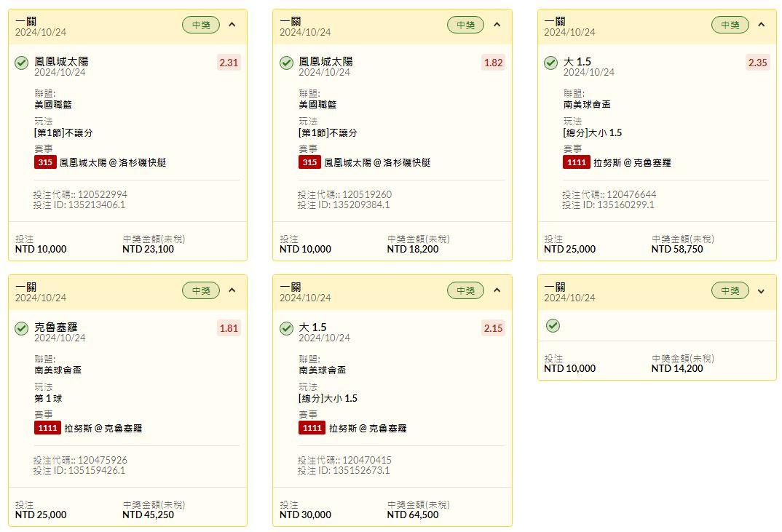Expand the collapsed card with NTD 14,200 payout
The width and height of the screenshot is (782, 532).
point(761,291)
